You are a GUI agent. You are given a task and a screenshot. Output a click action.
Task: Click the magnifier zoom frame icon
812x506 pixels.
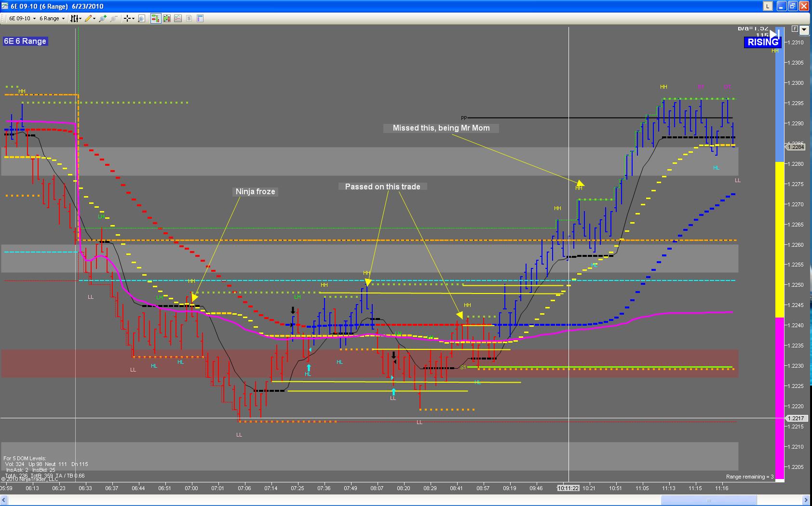(x=142, y=18)
